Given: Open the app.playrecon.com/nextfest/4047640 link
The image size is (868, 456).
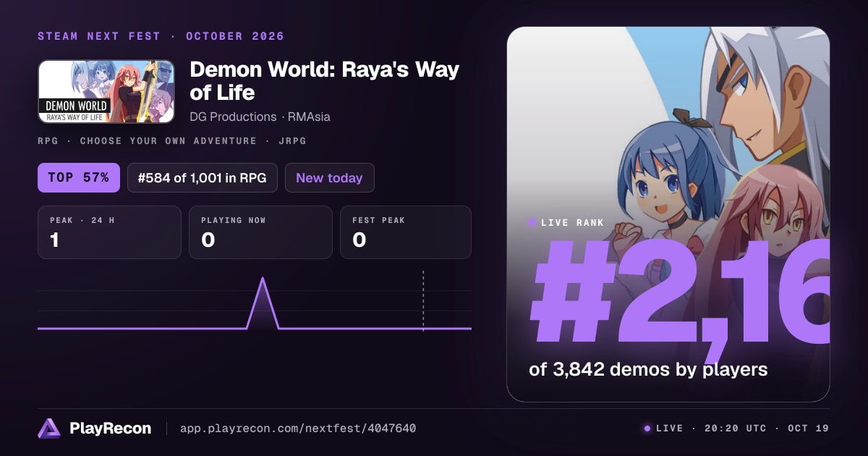Looking at the screenshot, I should click(298, 428).
